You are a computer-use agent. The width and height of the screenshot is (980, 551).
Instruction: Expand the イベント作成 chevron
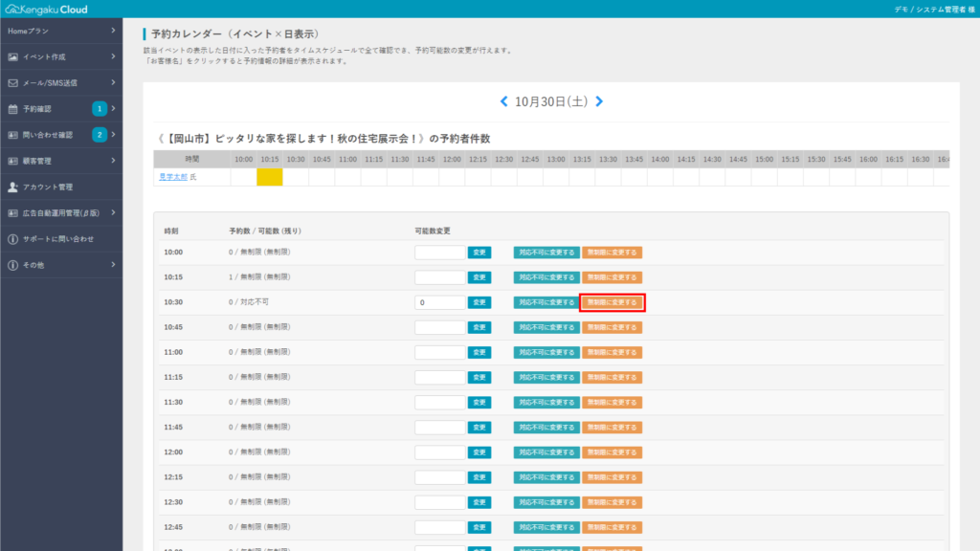(113, 56)
